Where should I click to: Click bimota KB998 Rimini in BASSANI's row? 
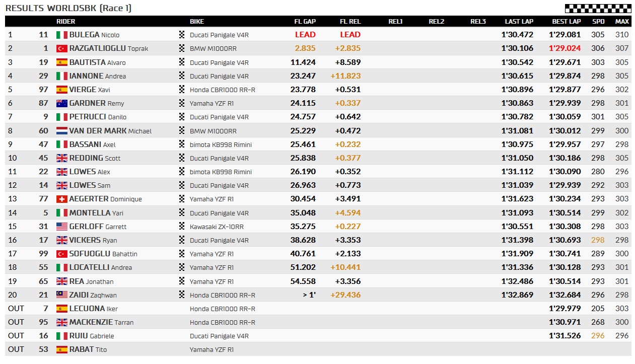pos(221,144)
